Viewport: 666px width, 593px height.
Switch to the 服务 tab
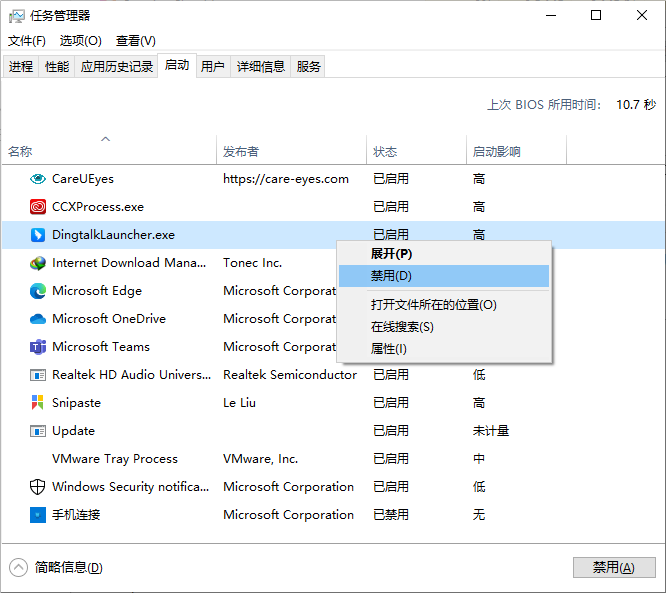308,67
